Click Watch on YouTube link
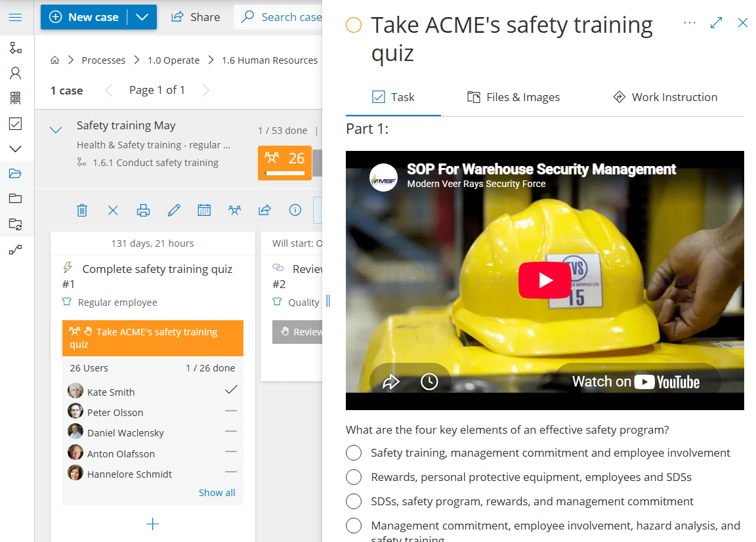 point(636,382)
